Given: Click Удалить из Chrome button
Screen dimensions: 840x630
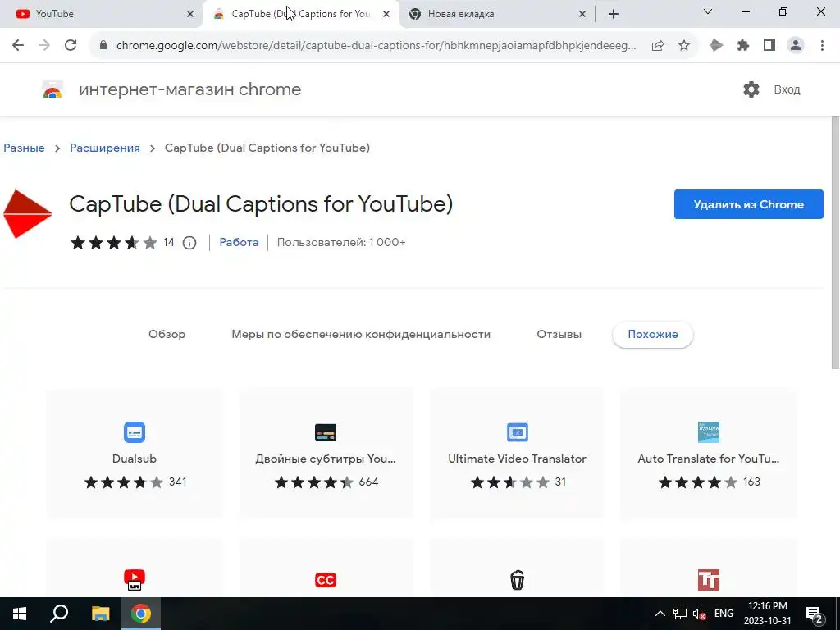Looking at the screenshot, I should coord(748,204).
